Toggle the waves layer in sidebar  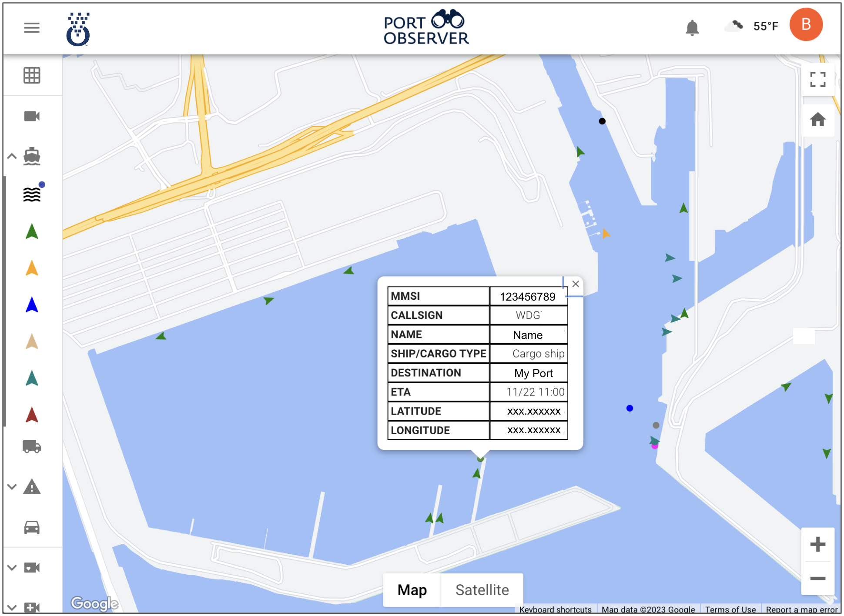pos(32,194)
